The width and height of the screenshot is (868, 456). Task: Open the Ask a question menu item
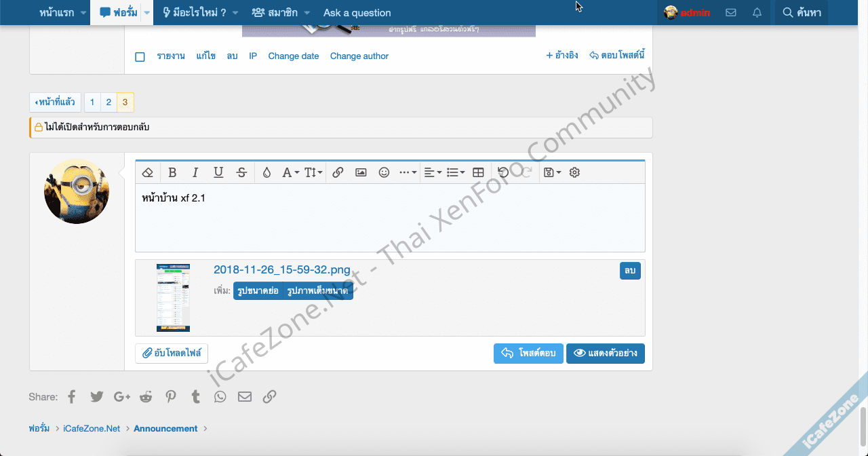(x=357, y=13)
